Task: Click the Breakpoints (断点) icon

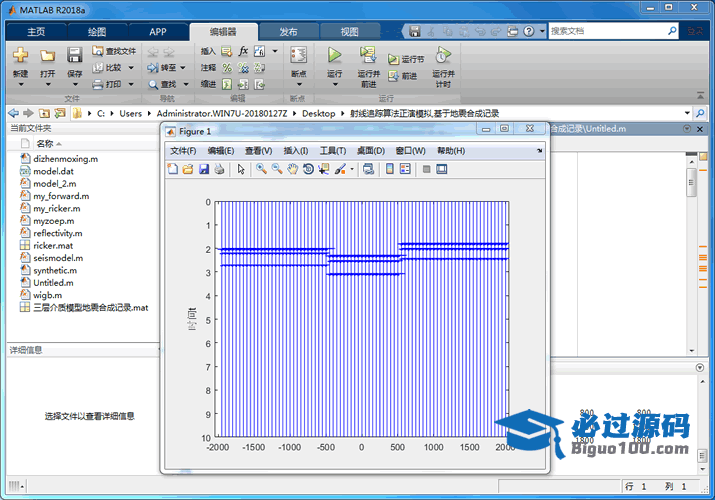Action: click(299, 55)
